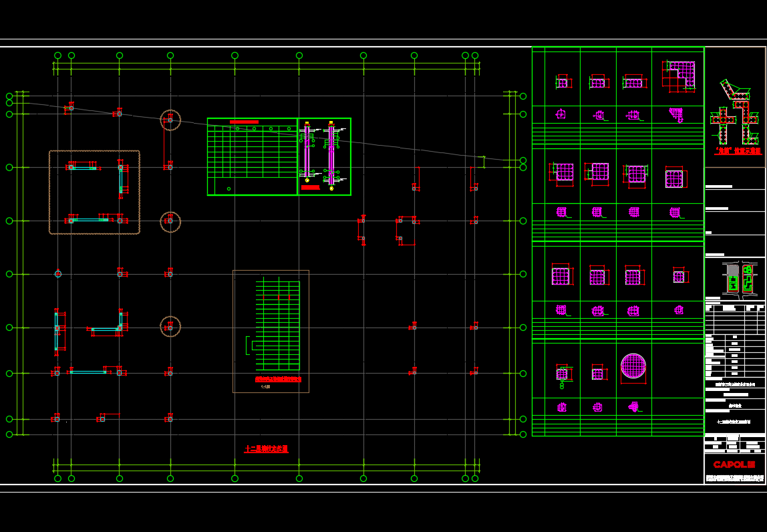This screenshot has width=767, height=532.
Task: Select the red "角筋" diagram caption
Action: 738,152
